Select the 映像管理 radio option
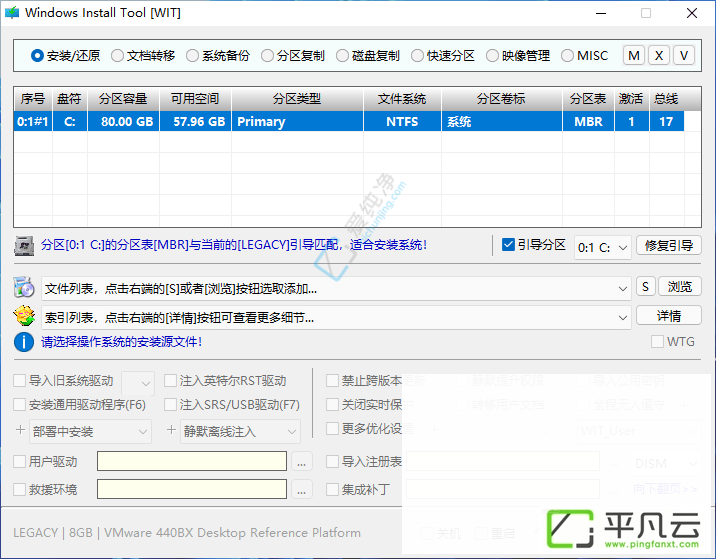The image size is (716, 559). click(518, 56)
